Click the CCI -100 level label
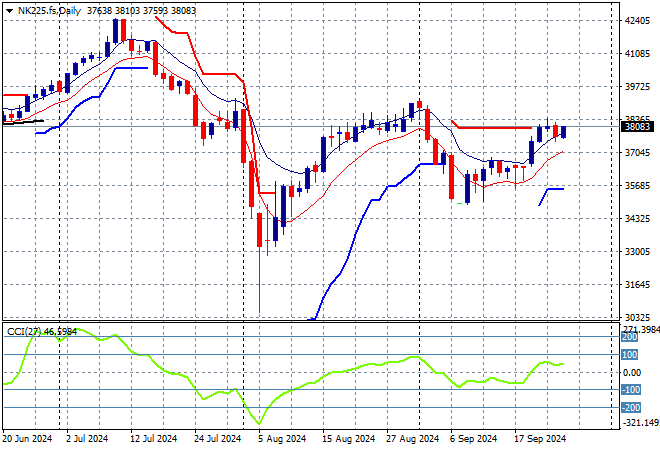Image resolution: width=660 pixels, height=450 pixels. click(x=631, y=390)
